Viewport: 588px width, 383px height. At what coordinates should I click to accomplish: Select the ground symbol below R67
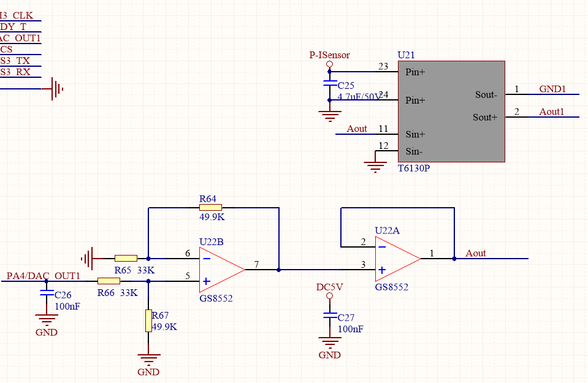(x=148, y=360)
